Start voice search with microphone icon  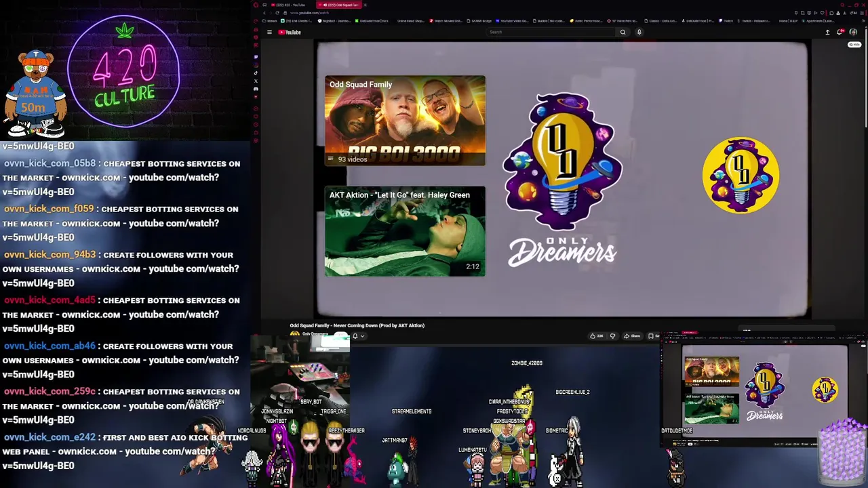639,32
